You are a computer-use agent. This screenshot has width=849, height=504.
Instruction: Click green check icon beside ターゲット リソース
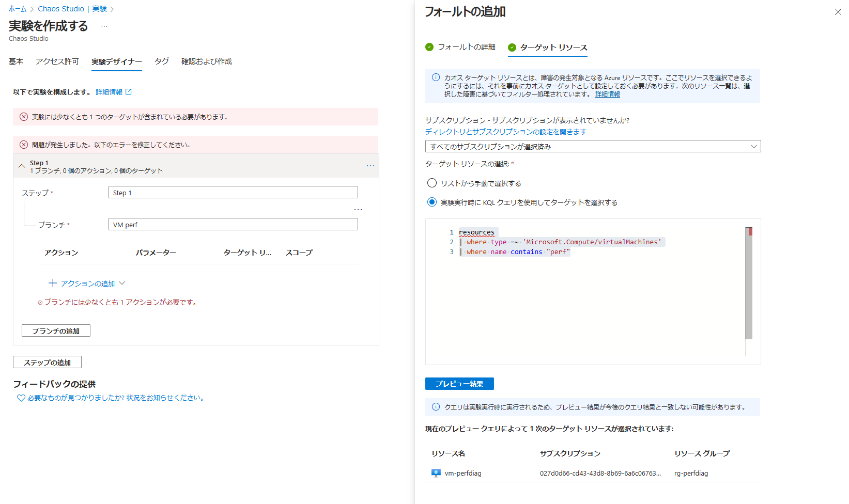[x=512, y=48]
